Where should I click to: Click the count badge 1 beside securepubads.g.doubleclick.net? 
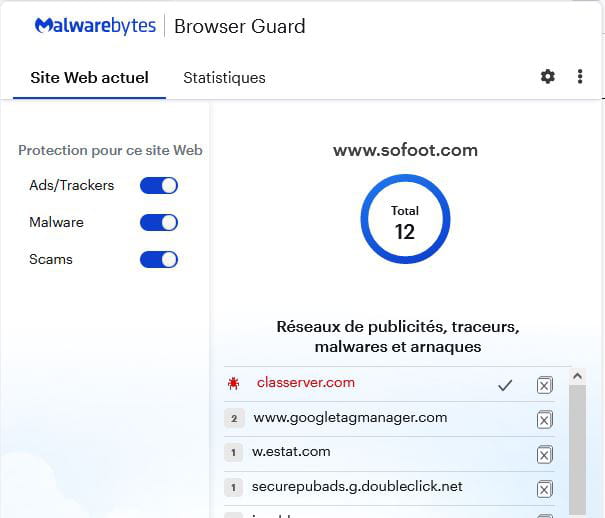pos(233,487)
